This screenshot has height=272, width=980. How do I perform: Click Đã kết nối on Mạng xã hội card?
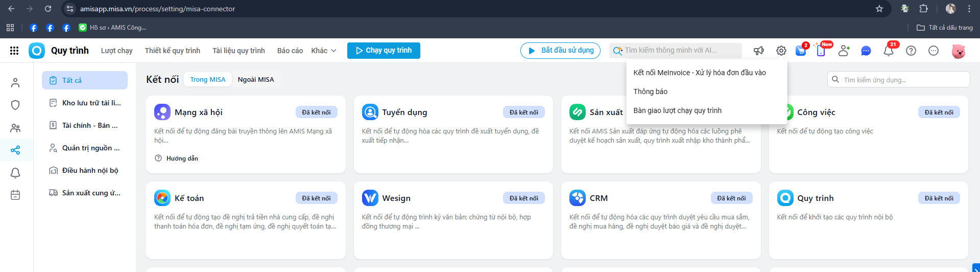click(x=316, y=112)
